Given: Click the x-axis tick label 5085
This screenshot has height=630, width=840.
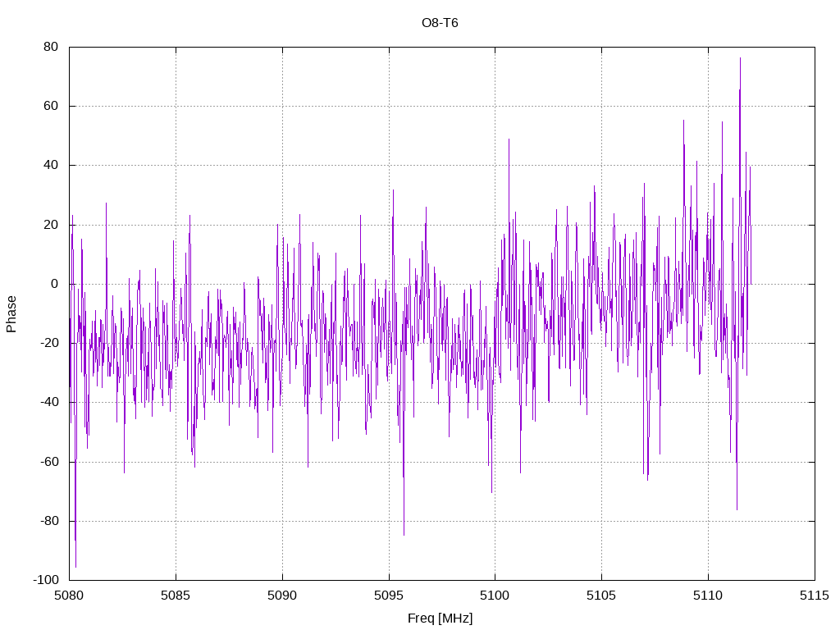Looking at the screenshot, I should tap(176, 596).
